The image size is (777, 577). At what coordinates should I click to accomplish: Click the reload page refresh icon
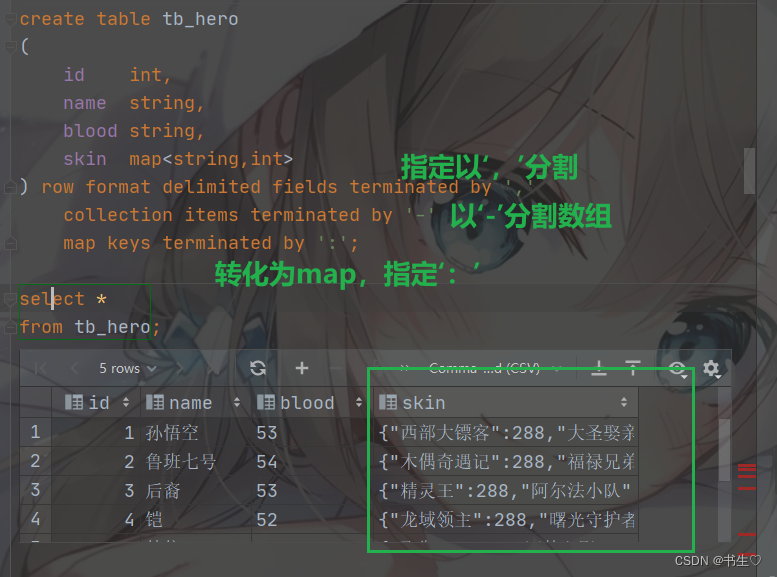258,368
